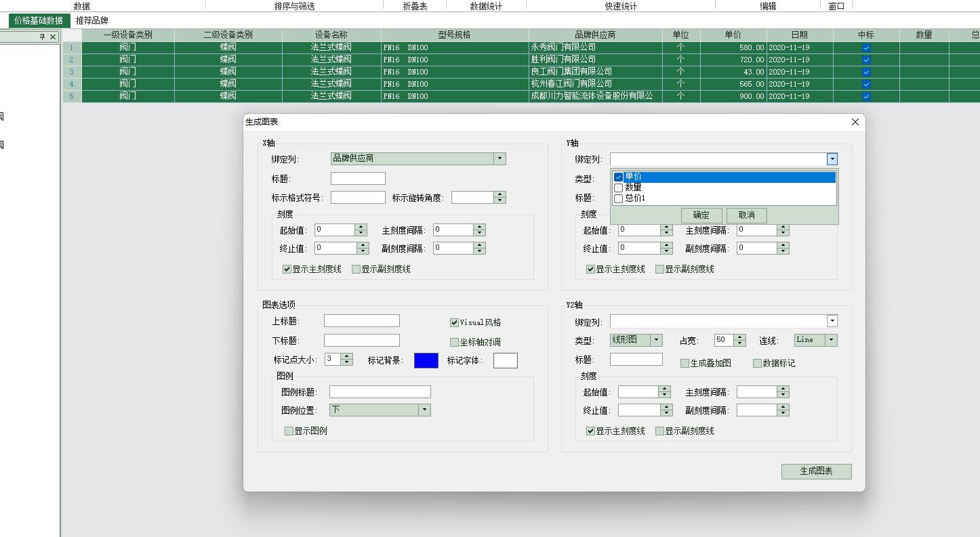The width and height of the screenshot is (980, 537).
Task: Open Y2-axis 绑定列 dropdown
Action: 832,321
